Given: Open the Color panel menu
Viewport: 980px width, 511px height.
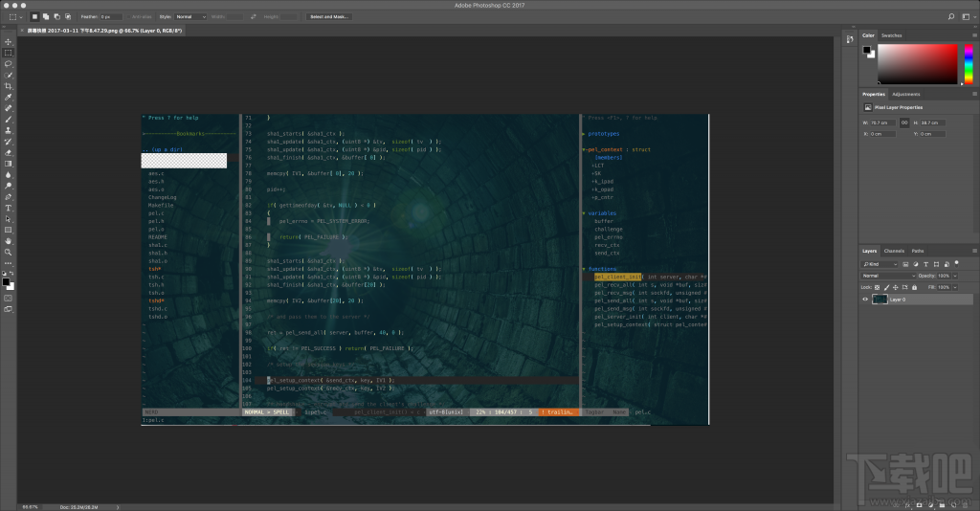Looking at the screenshot, I should point(974,35).
